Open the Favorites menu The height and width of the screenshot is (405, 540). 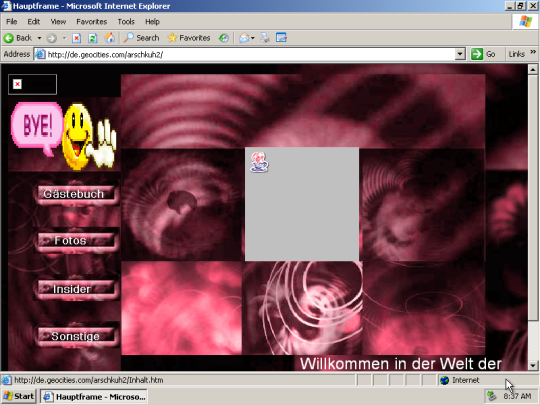click(x=92, y=22)
